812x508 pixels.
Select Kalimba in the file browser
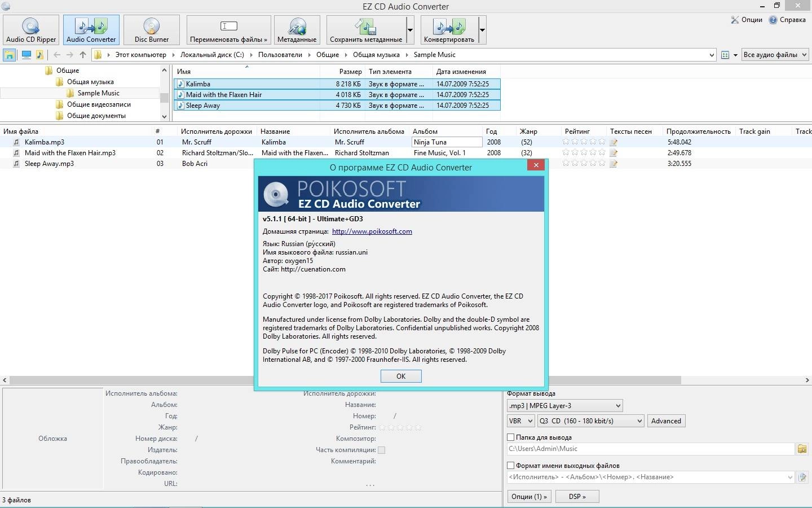(x=337, y=84)
